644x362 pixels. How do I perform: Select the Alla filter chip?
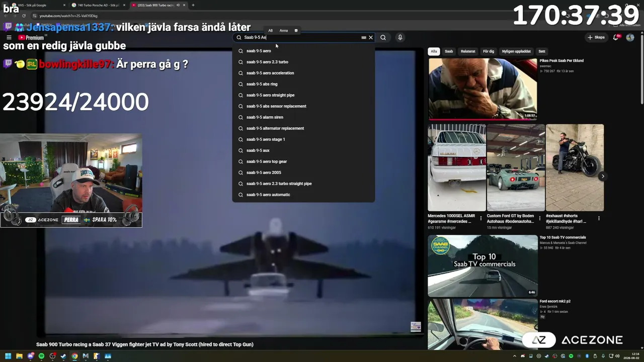tap(434, 51)
